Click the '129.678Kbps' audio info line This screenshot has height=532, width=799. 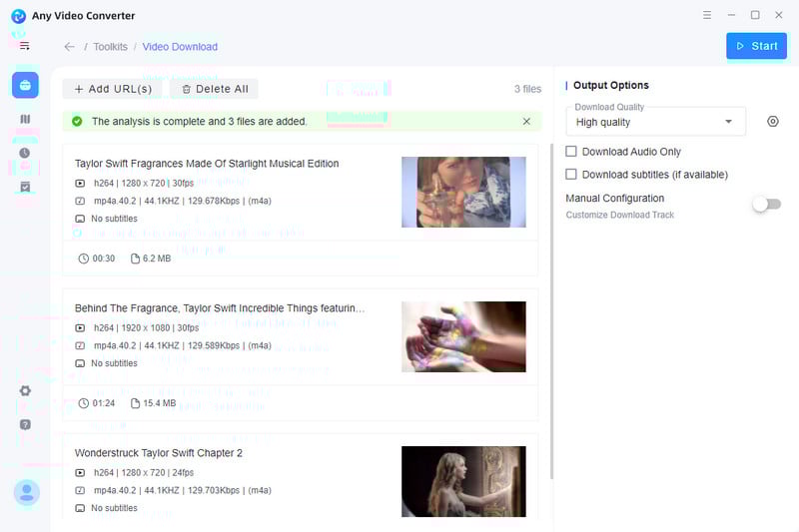click(183, 201)
